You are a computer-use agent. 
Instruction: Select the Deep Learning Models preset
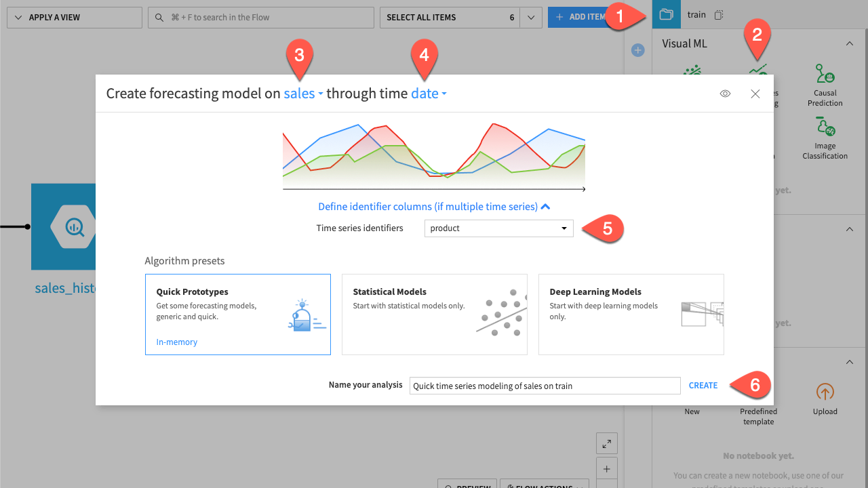[x=631, y=314]
